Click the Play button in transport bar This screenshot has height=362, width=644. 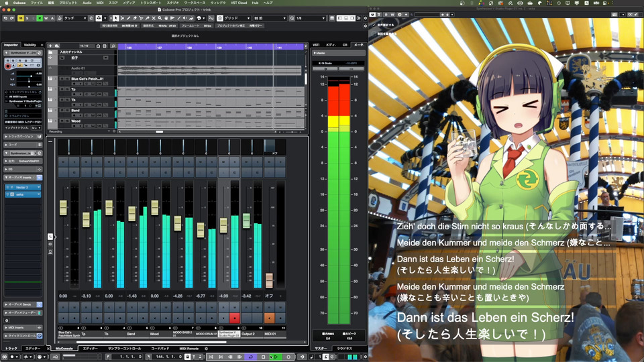point(276,357)
